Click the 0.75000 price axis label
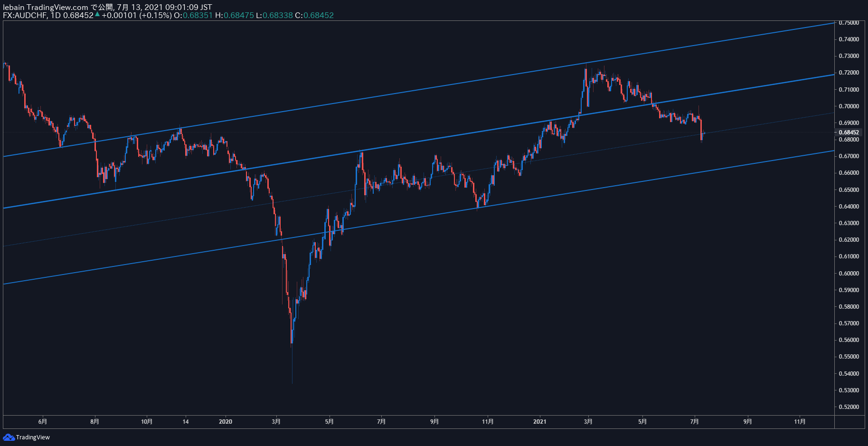 (x=849, y=23)
